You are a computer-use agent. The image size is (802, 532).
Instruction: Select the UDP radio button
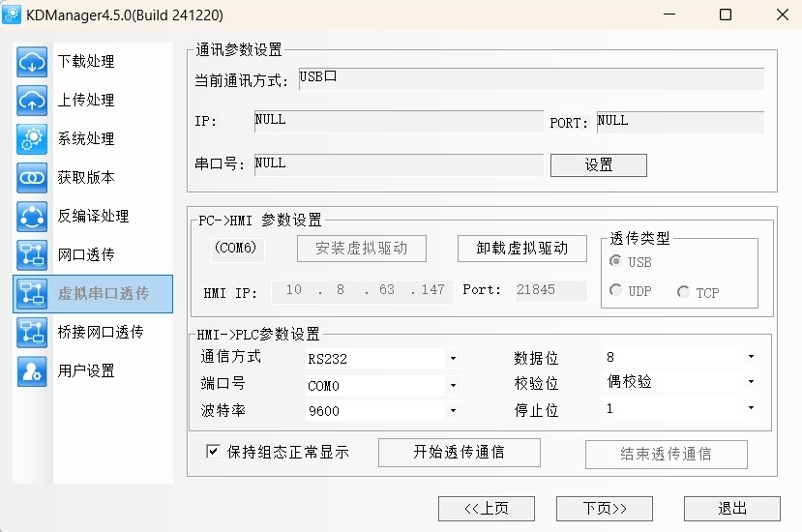pyautogui.click(x=616, y=290)
